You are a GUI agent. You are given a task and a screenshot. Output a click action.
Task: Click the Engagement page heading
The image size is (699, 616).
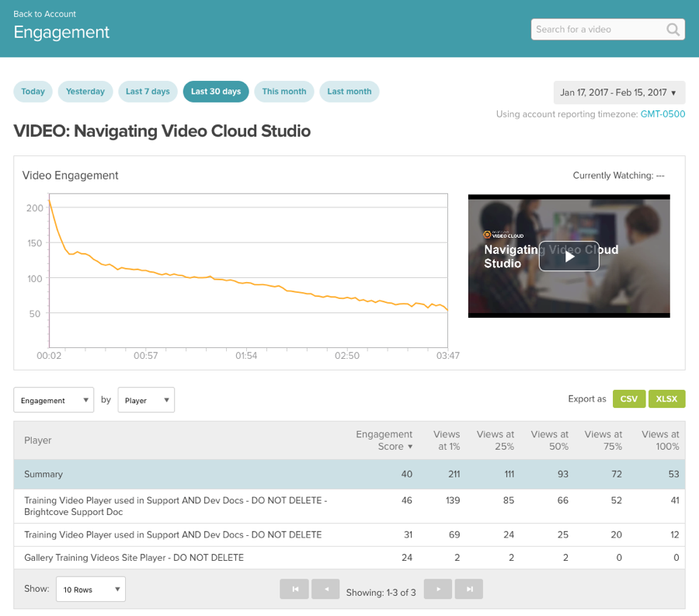coord(61,32)
